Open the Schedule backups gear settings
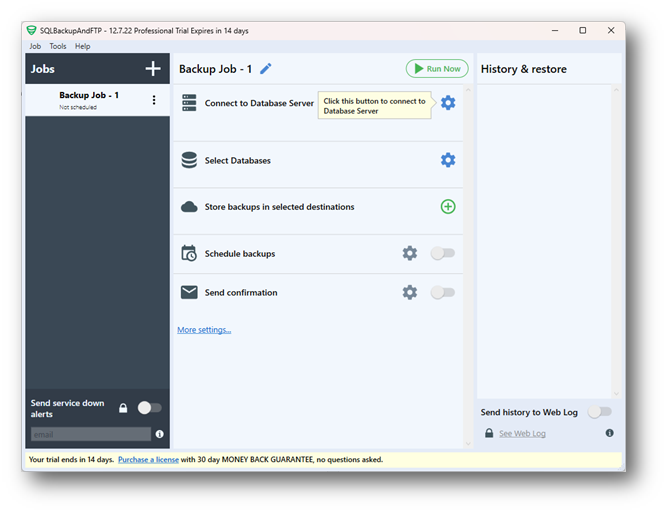The image size is (668, 514). tap(410, 254)
